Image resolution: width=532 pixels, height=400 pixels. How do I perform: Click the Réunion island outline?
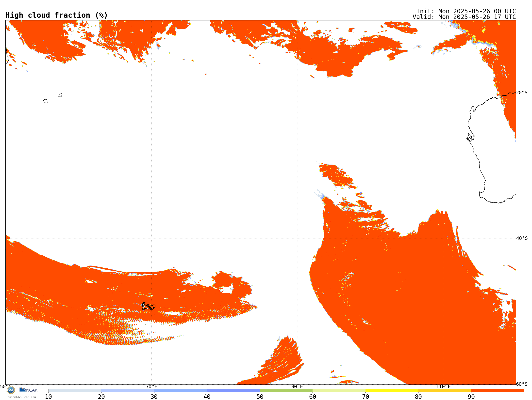click(46, 101)
